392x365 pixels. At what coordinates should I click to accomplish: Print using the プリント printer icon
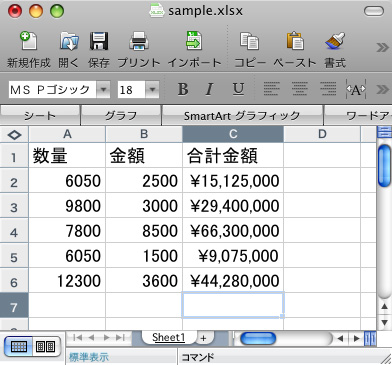coord(139,41)
